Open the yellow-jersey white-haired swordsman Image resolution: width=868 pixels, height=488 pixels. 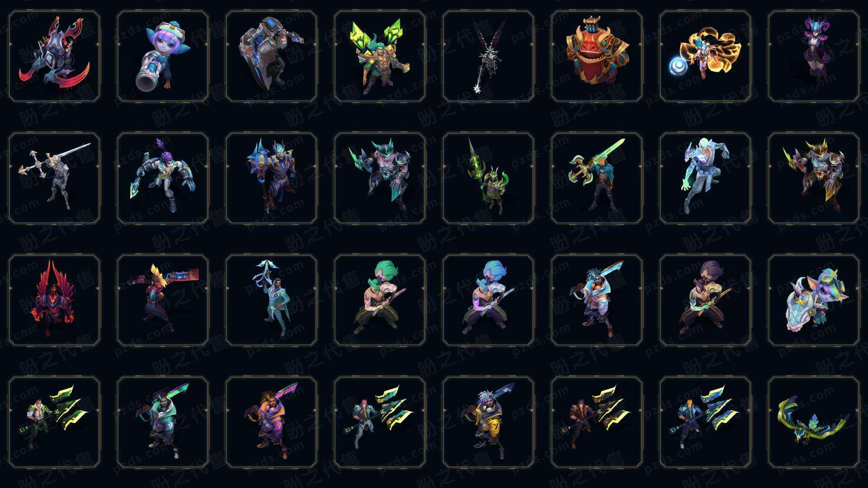488,422
